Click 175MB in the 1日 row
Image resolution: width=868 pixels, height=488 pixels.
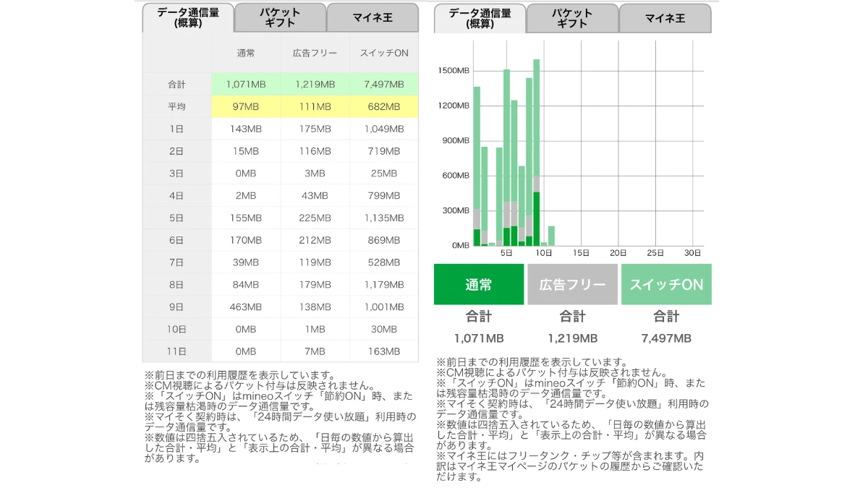tap(315, 129)
